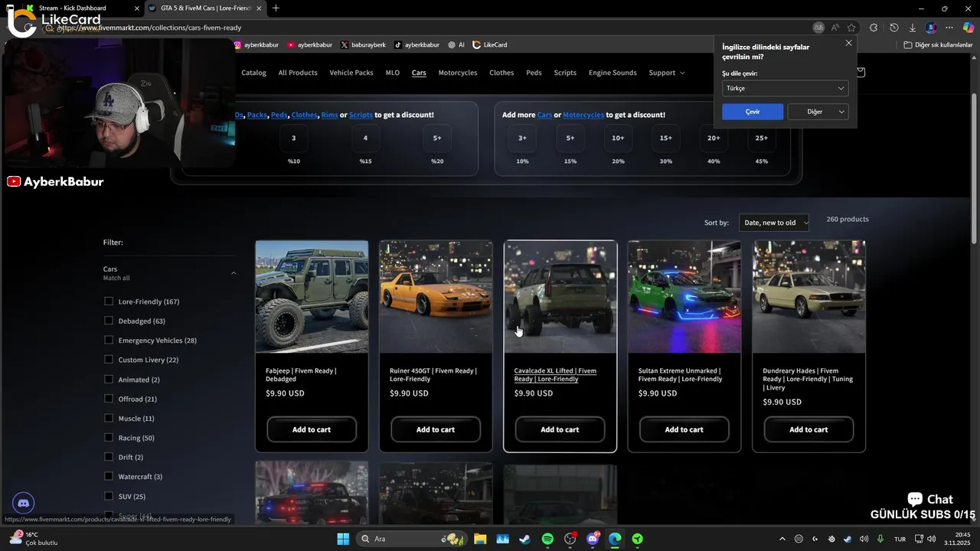This screenshot has width=980, height=551.
Task: Open the Engine Sounds menu item
Action: [x=612, y=73]
